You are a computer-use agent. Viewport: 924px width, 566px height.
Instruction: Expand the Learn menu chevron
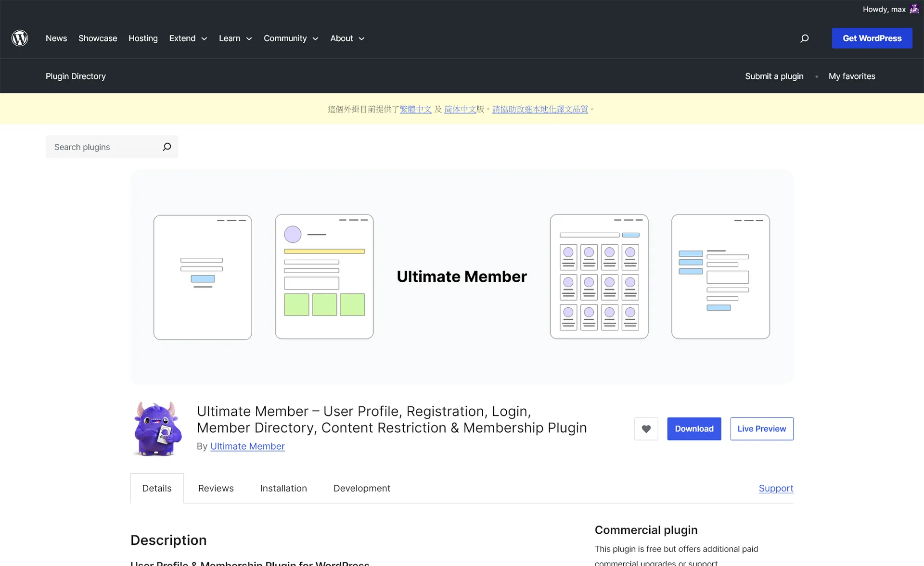pos(249,38)
